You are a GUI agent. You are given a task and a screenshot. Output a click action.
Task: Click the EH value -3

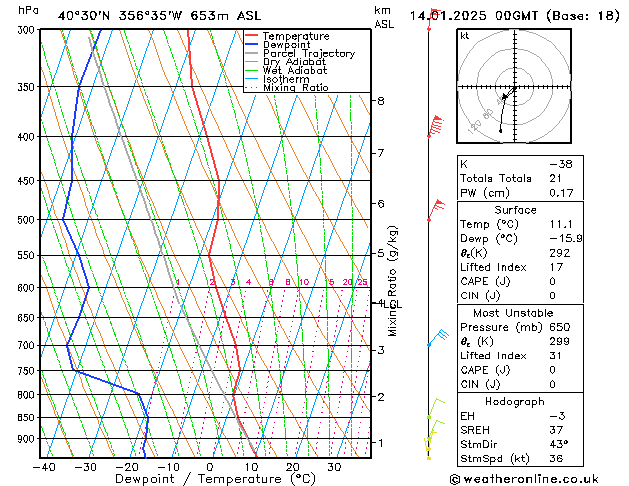557,416
